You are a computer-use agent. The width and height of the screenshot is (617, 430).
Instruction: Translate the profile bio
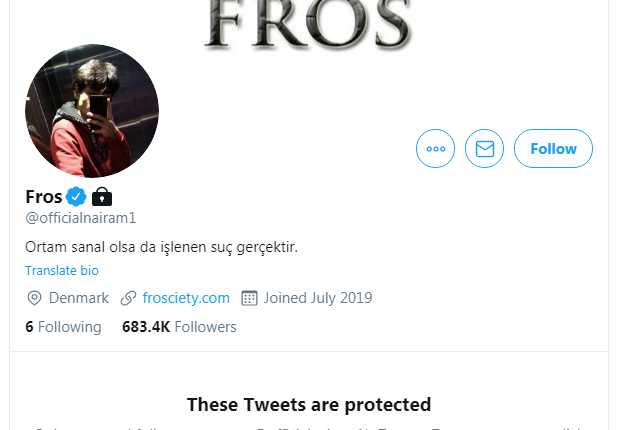[x=62, y=270]
